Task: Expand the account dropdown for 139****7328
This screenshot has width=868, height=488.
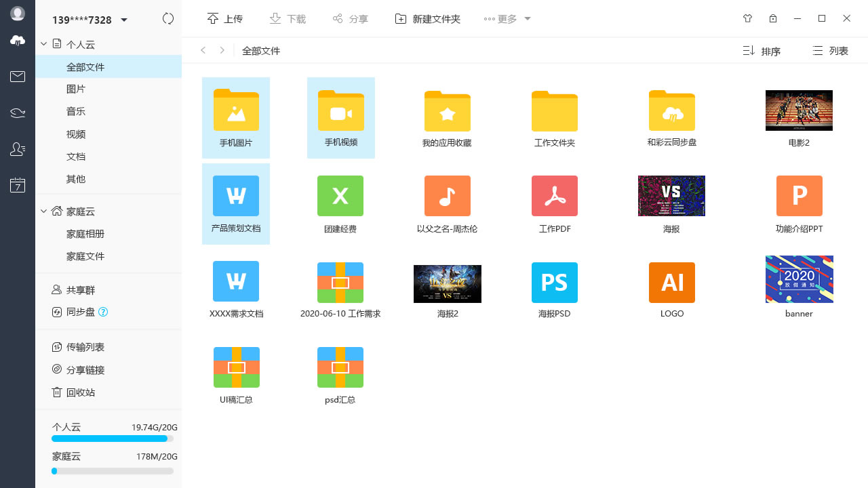Action: pos(124,20)
